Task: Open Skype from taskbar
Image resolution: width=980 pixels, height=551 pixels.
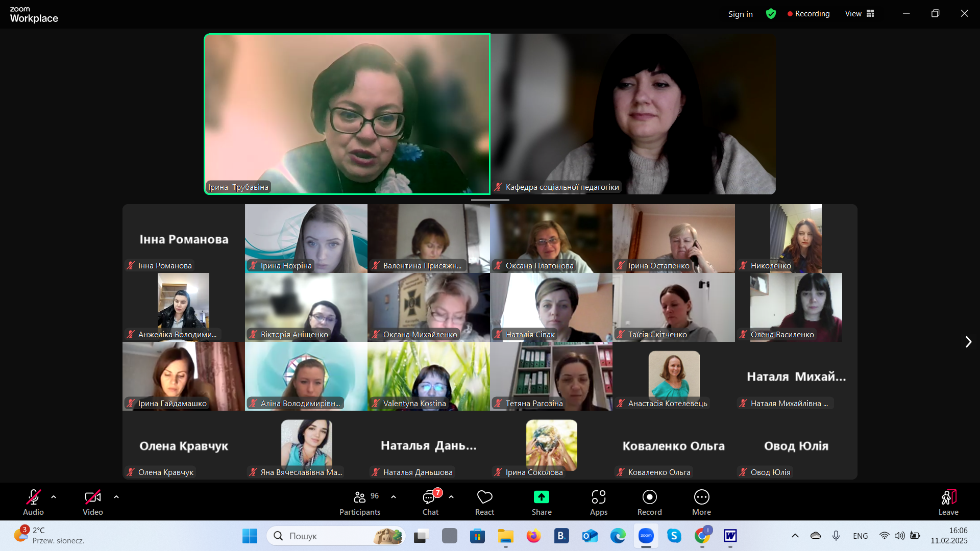Action: (674, 536)
